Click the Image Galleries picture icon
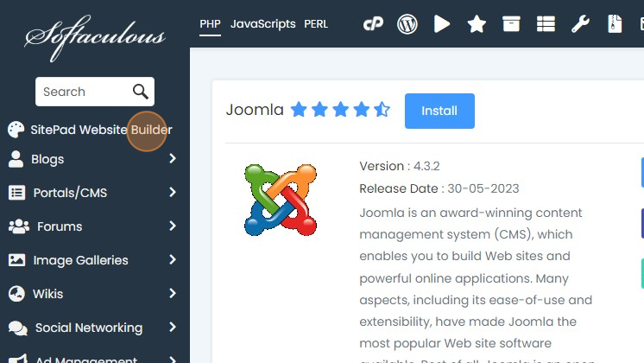The height and width of the screenshot is (363, 644). coord(17,260)
